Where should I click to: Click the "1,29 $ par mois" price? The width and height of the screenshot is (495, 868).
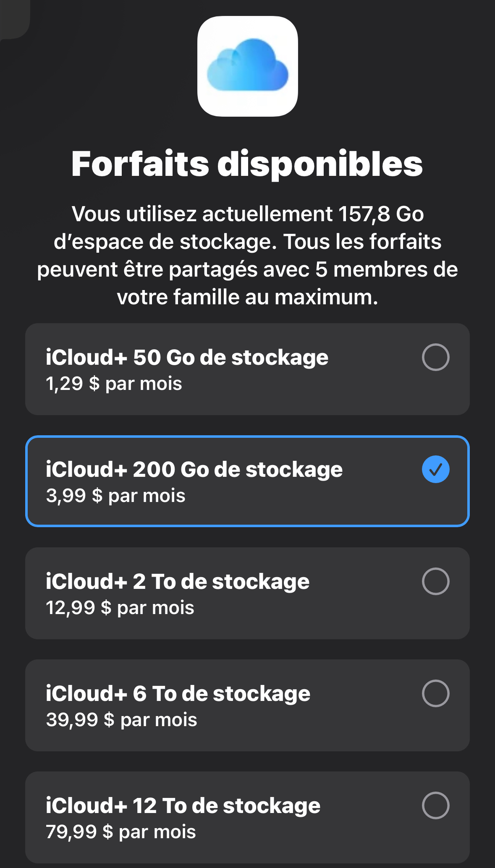pyautogui.click(x=114, y=384)
